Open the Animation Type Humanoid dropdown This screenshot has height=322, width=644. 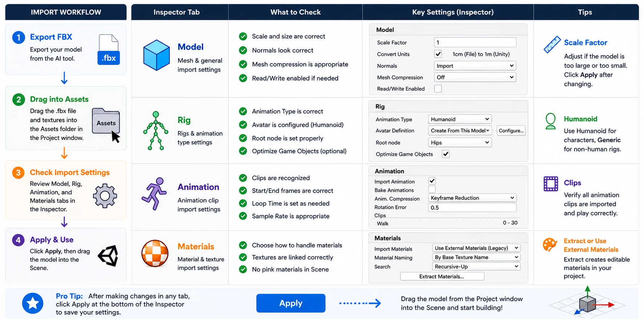[x=460, y=119]
